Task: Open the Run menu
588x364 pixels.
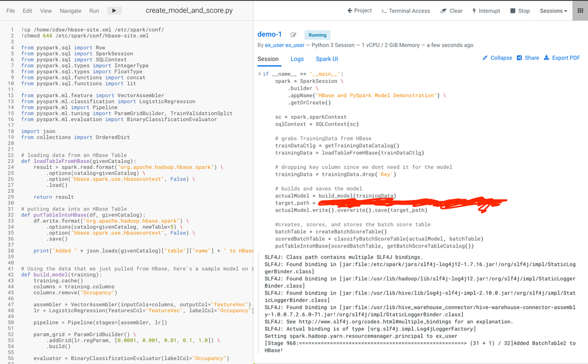Action: pyautogui.click(x=94, y=11)
